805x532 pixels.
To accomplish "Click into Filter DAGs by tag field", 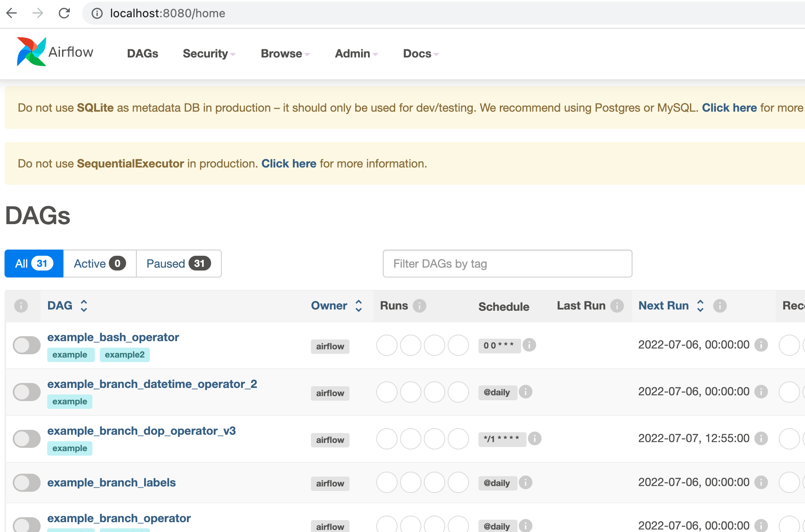I will click(507, 264).
